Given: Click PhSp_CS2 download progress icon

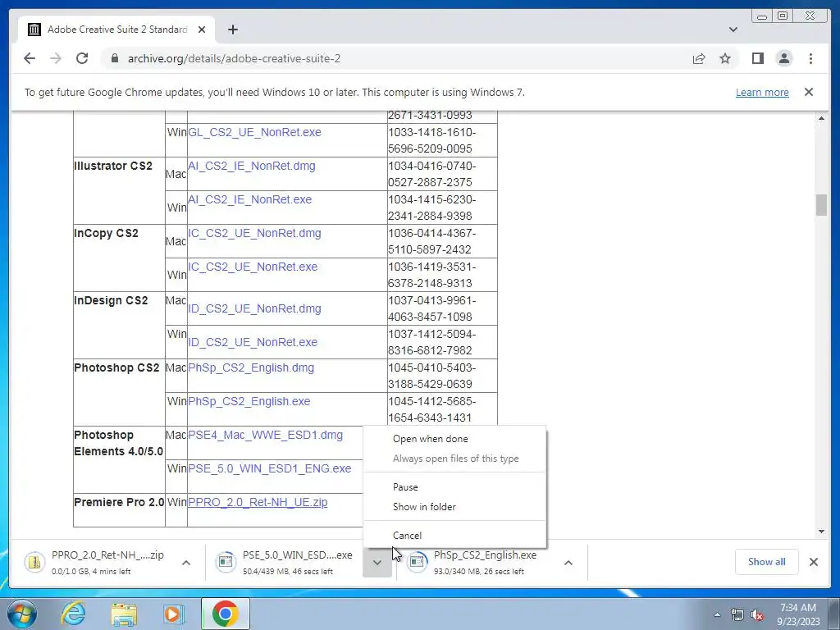Looking at the screenshot, I should point(417,562).
